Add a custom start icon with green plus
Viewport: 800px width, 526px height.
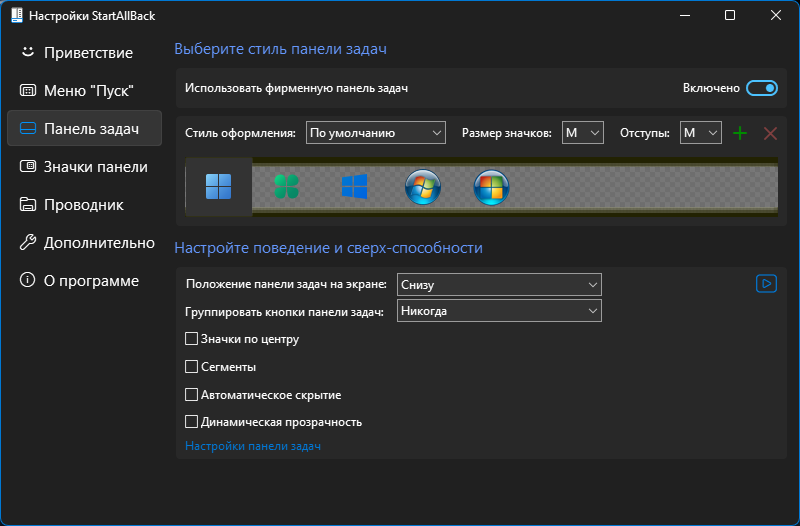click(740, 133)
